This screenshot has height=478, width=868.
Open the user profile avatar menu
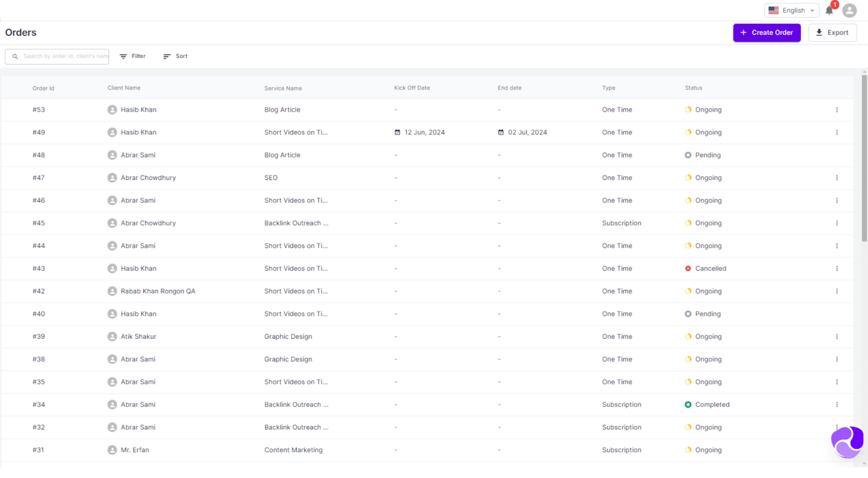pos(850,11)
